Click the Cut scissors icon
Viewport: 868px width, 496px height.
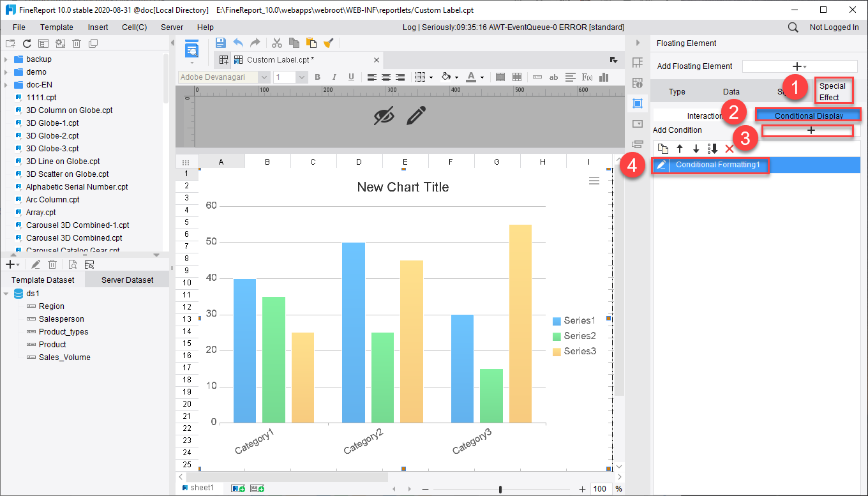tap(277, 42)
